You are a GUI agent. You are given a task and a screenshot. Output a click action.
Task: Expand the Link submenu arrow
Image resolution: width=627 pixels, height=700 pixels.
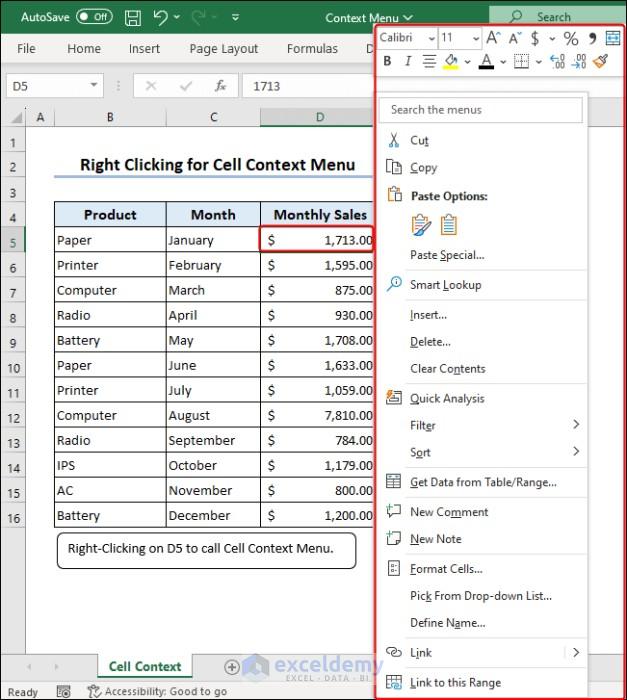tap(576, 652)
